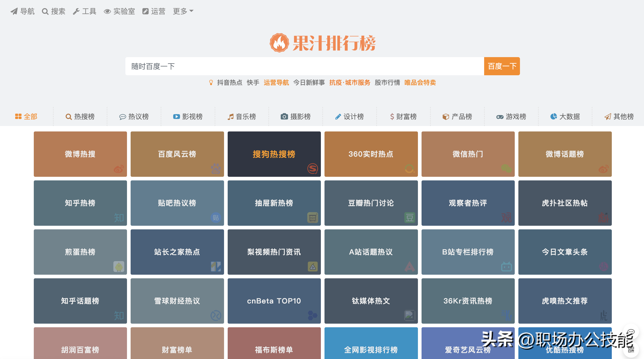The height and width of the screenshot is (359, 644).
Task: Expand the 更多 dropdown menu
Action: [x=183, y=11]
